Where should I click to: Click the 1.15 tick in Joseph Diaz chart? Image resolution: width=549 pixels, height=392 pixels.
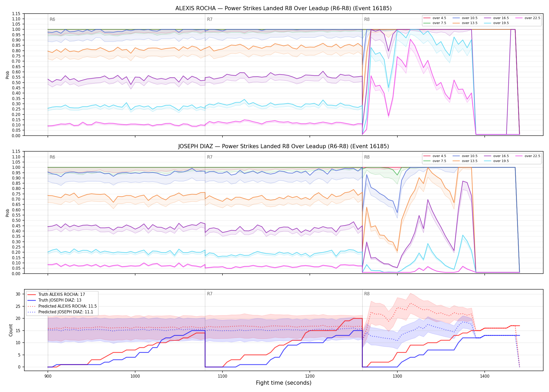tap(16, 152)
